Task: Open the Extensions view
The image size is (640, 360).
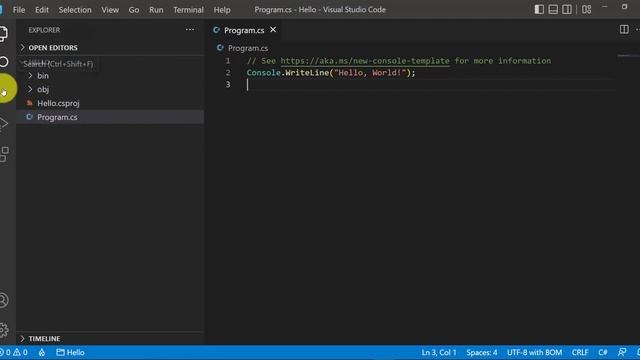Action: pos(4,154)
